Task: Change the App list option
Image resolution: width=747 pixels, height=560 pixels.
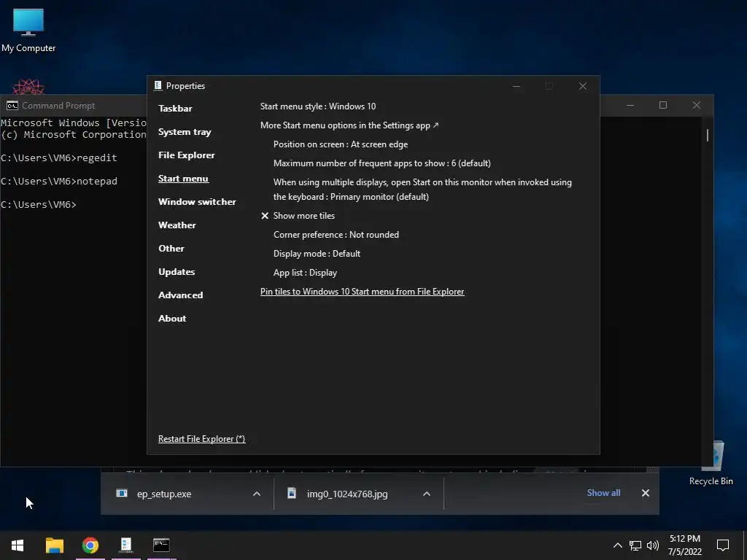Action: (305, 273)
